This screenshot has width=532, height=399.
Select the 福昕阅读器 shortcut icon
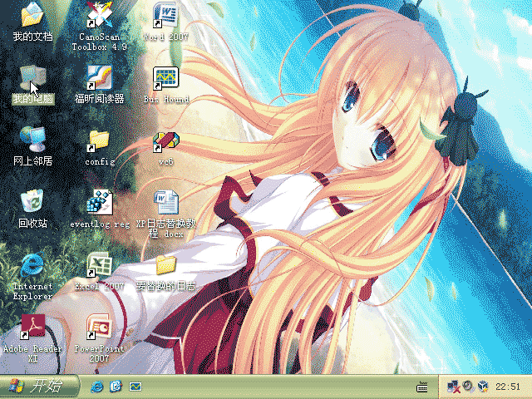[99, 79]
